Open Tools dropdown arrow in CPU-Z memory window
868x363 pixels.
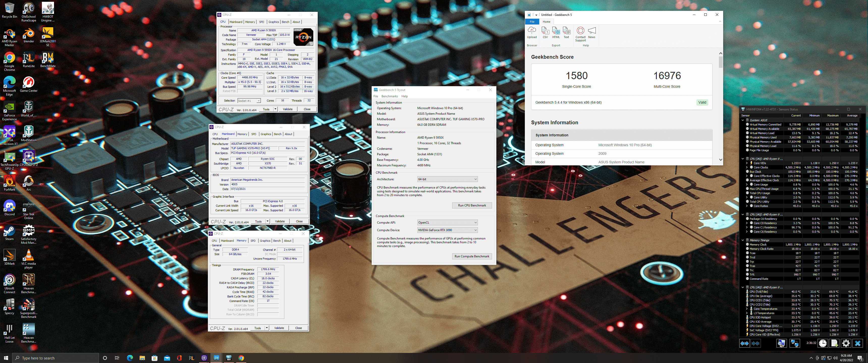click(x=266, y=328)
